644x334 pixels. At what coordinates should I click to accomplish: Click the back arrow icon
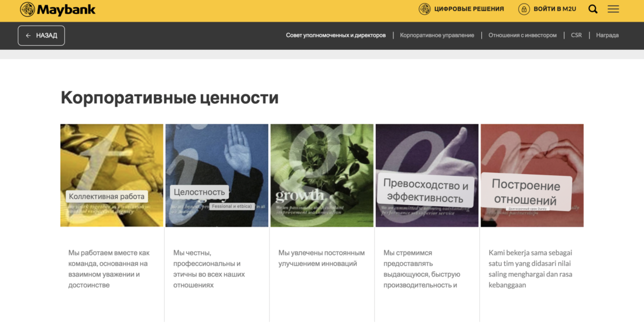28,36
